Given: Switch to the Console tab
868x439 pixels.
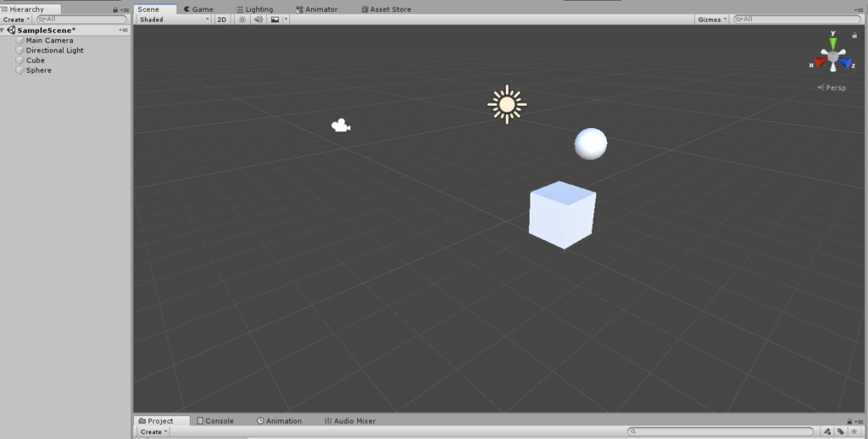Looking at the screenshot, I should (x=215, y=420).
